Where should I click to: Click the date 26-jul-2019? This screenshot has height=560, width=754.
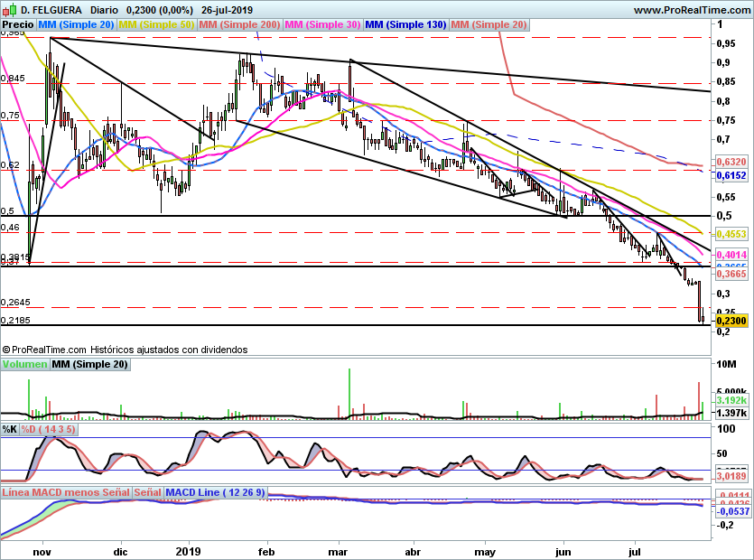click(227, 10)
